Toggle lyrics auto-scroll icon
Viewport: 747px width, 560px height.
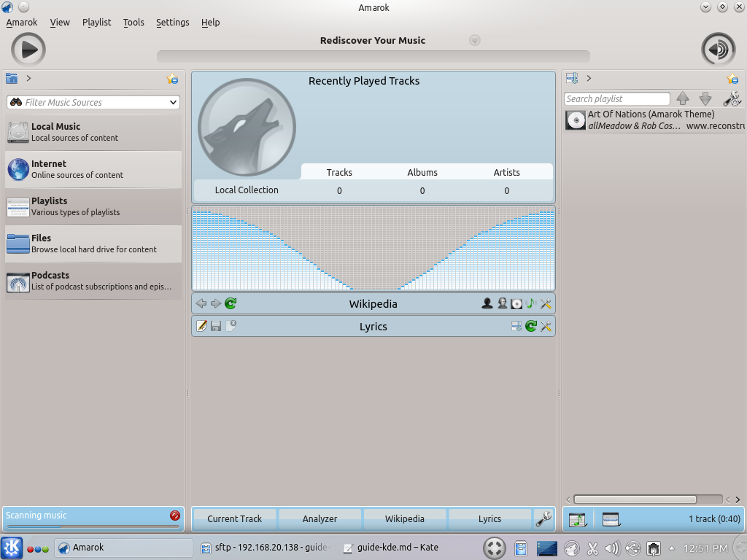click(516, 326)
